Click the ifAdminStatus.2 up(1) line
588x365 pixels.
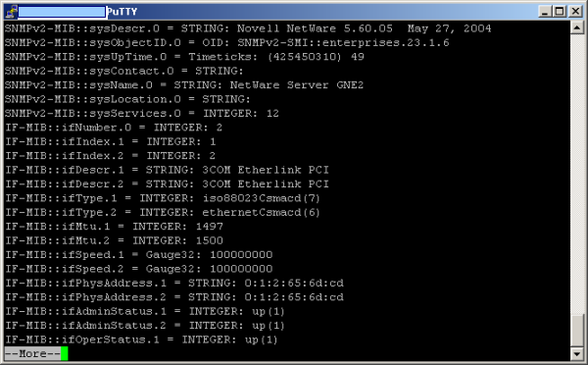click(145, 326)
